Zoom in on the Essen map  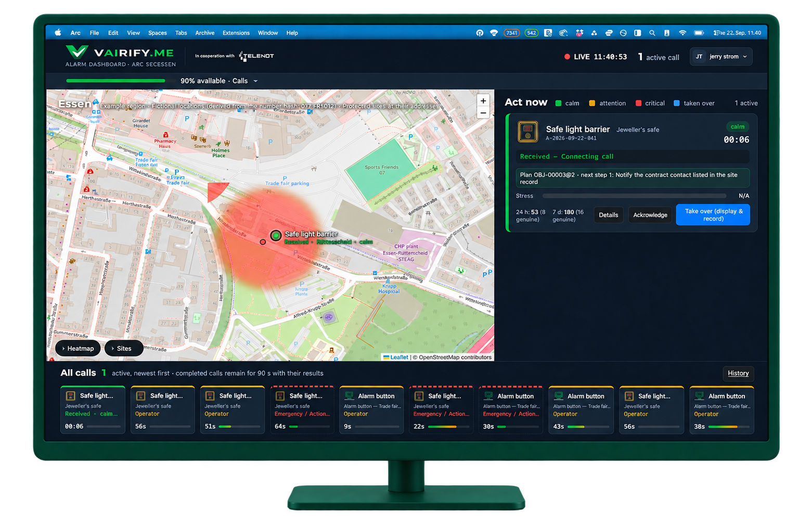pyautogui.click(x=483, y=101)
